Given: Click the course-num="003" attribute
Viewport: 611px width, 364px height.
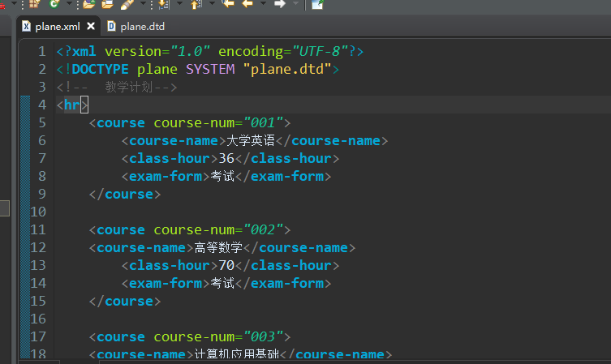Looking at the screenshot, I should pos(218,337).
